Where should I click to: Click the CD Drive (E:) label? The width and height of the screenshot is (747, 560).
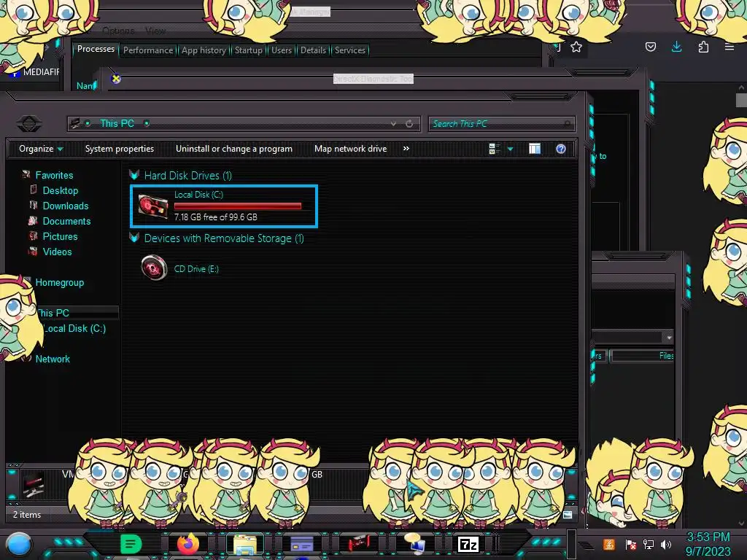pos(196,269)
